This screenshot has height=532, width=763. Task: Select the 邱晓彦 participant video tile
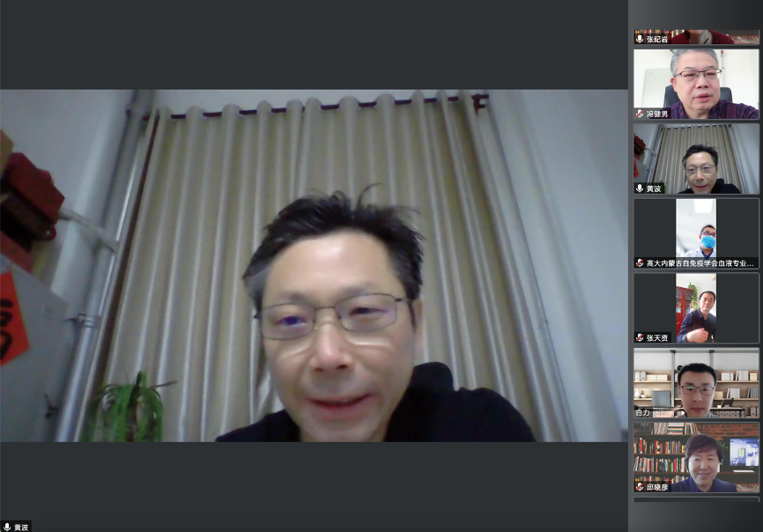(x=696, y=457)
